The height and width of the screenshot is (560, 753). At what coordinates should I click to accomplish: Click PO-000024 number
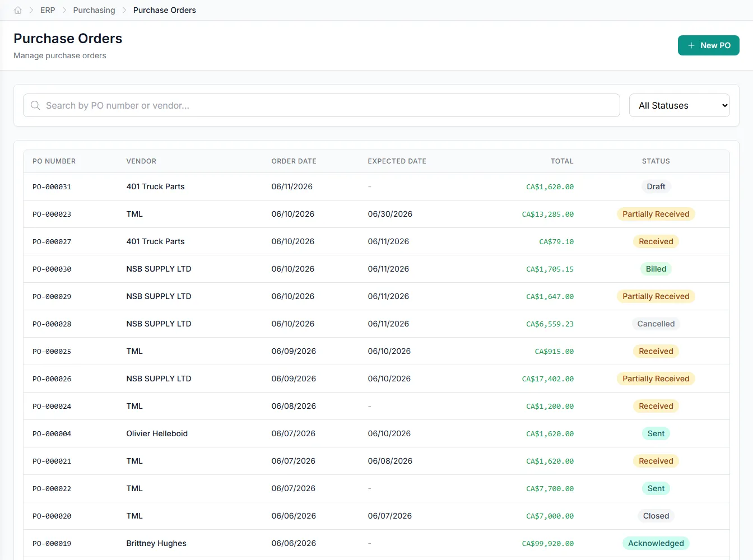(x=52, y=407)
